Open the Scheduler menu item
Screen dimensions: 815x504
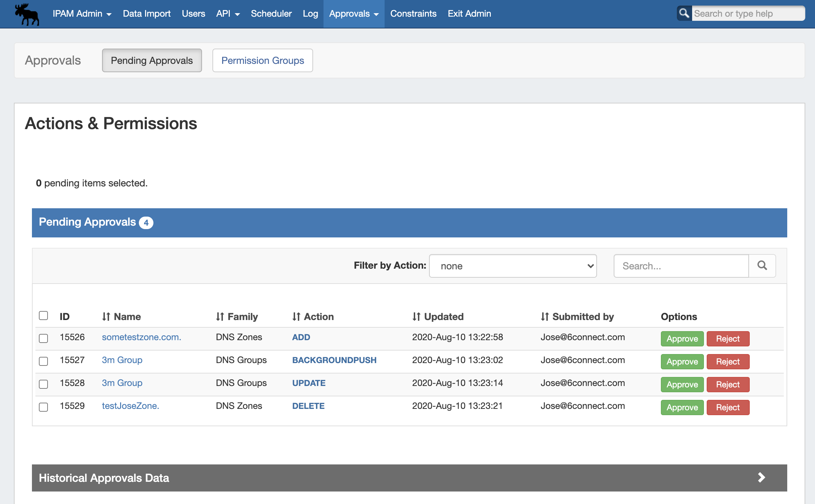pos(271,14)
